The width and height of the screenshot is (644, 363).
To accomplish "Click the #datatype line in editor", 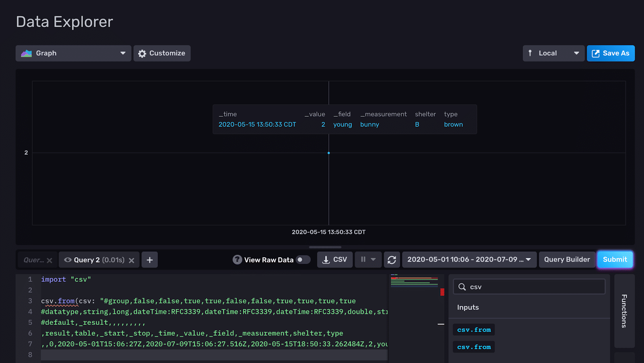I will 214,312.
